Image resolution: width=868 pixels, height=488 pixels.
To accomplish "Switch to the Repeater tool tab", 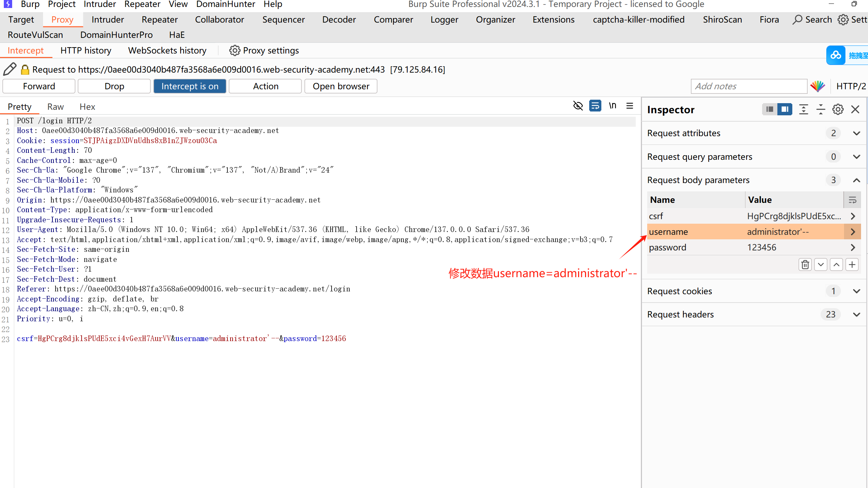I will coord(159,20).
